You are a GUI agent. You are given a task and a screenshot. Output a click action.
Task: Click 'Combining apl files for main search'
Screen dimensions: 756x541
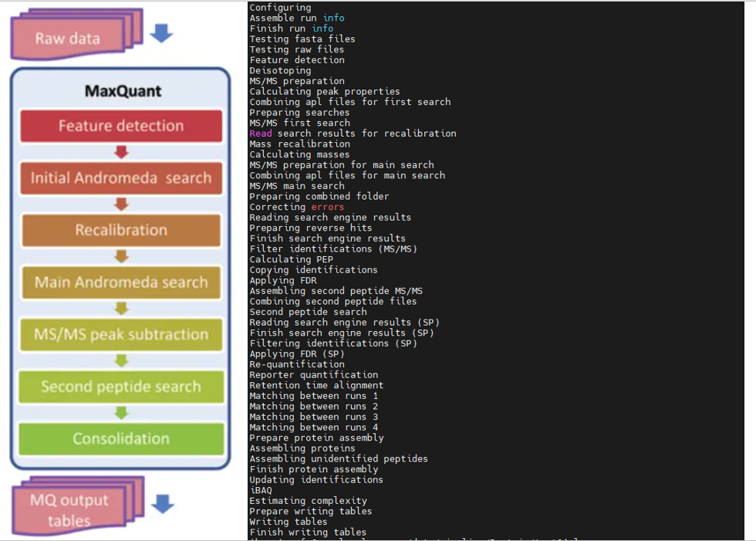click(347, 175)
